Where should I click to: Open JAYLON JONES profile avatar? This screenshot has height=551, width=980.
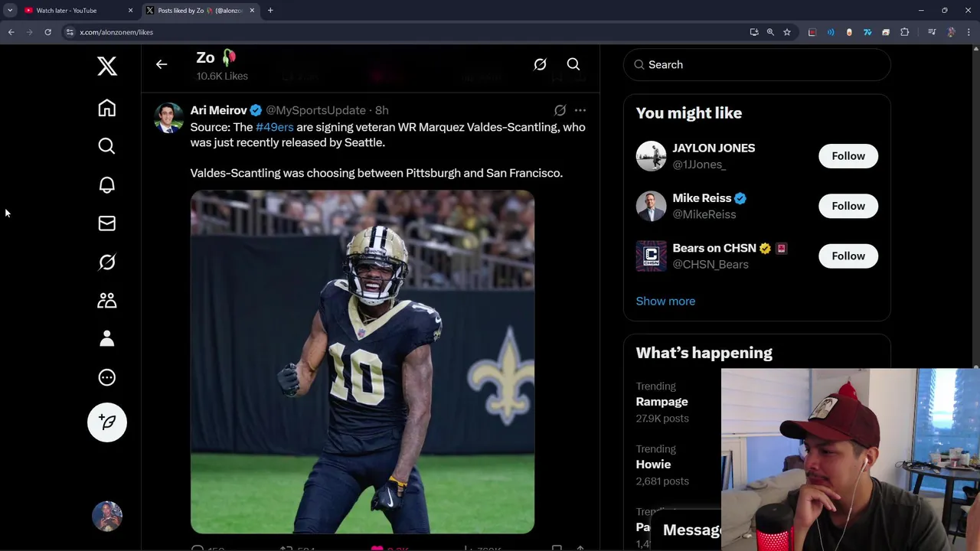point(652,156)
